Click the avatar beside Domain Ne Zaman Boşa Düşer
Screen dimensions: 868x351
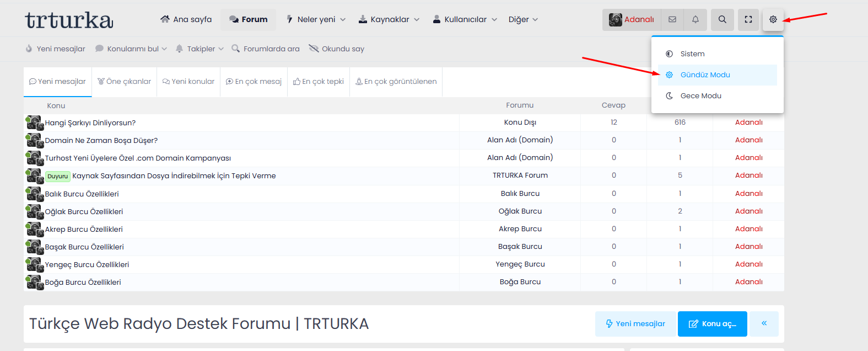34,140
